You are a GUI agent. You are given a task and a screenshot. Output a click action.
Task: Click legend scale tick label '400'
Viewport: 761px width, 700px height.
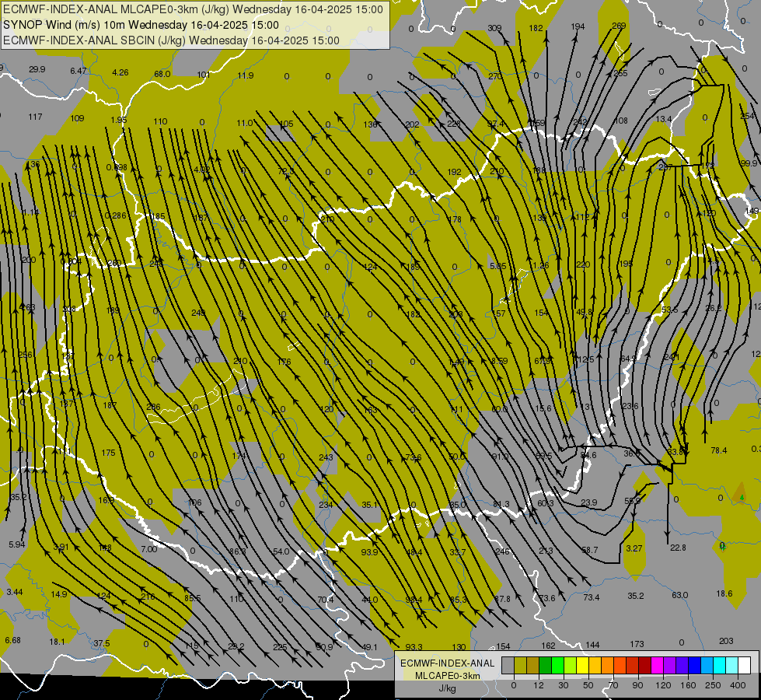(738, 685)
